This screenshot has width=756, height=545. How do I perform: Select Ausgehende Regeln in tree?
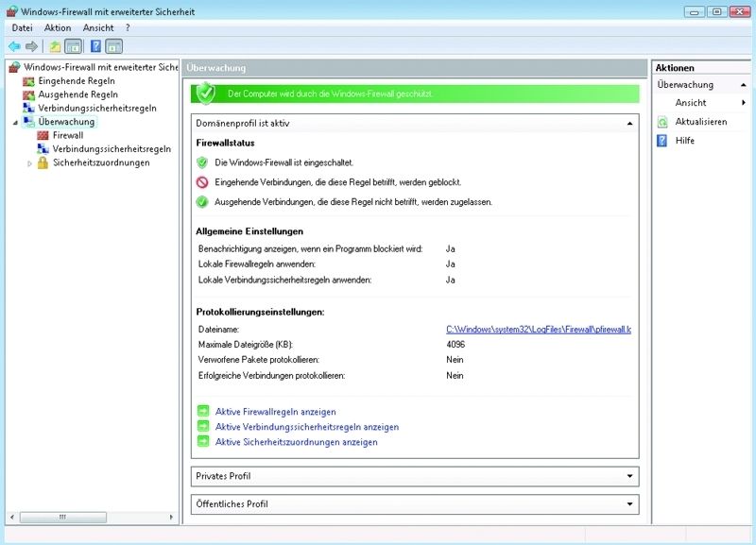click(78, 94)
